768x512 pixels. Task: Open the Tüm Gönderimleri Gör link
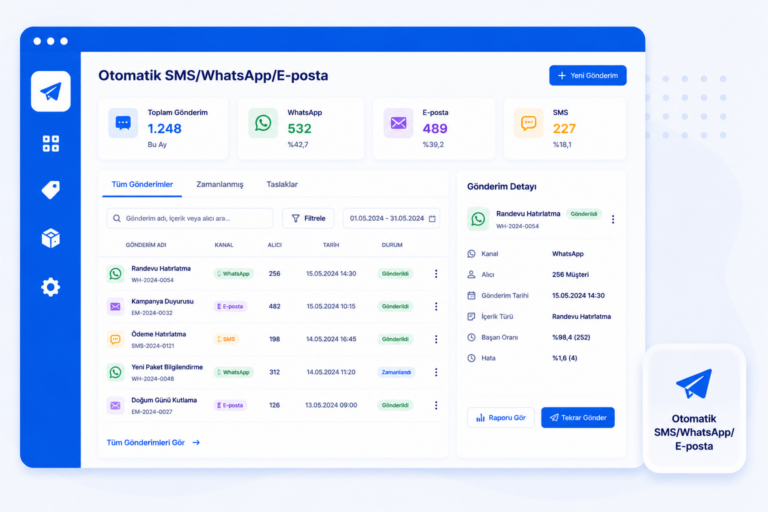[x=153, y=442]
